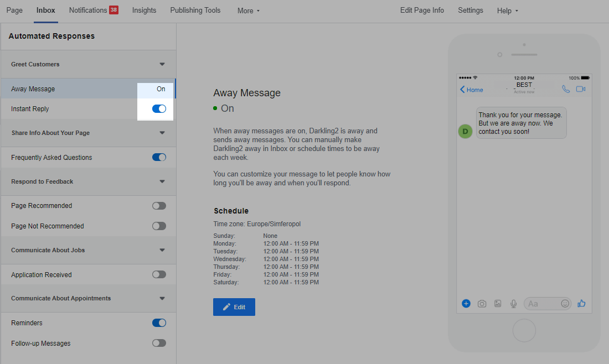The image size is (609, 364).
Task: Collapse the Respond to Feedback section
Action: coord(162,181)
